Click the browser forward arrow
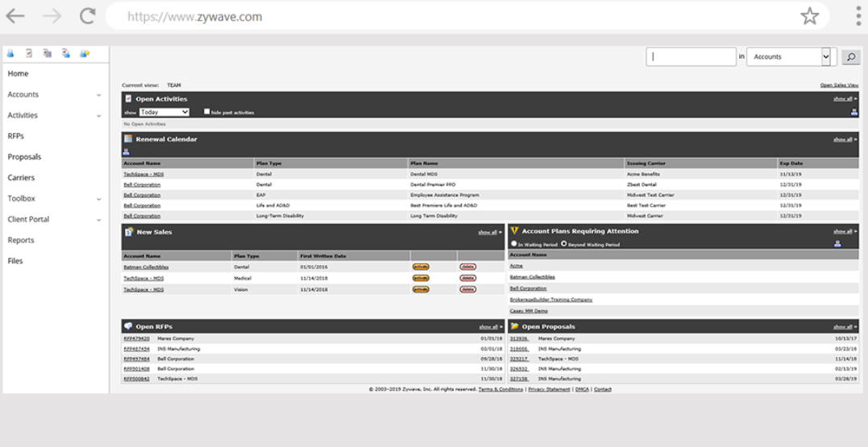The height and width of the screenshot is (447, 868). 52,16
